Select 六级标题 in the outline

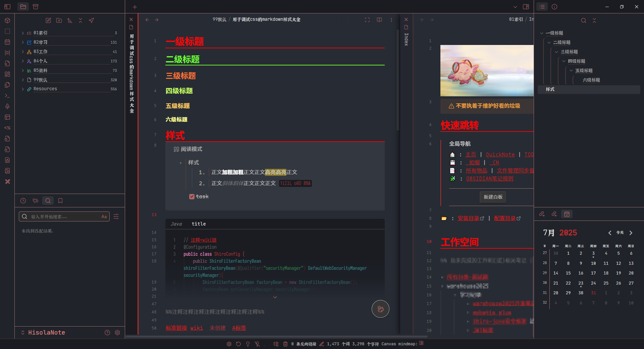point(591,80)
